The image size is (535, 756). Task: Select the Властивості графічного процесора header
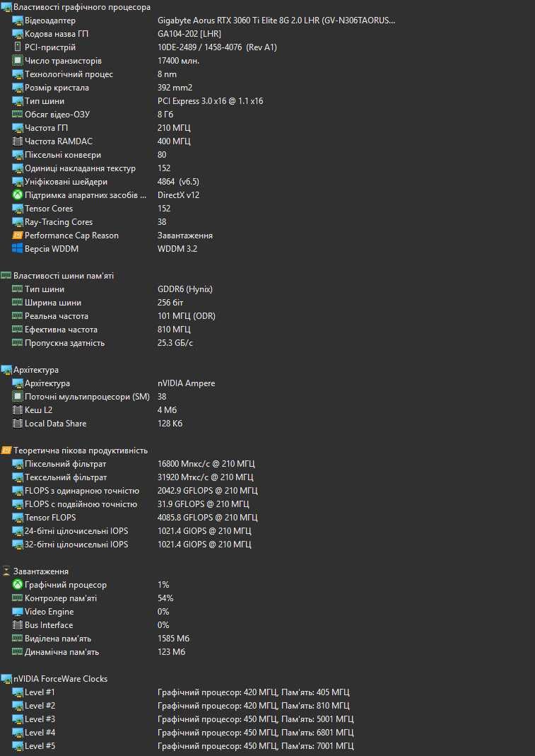click(82, 7)
